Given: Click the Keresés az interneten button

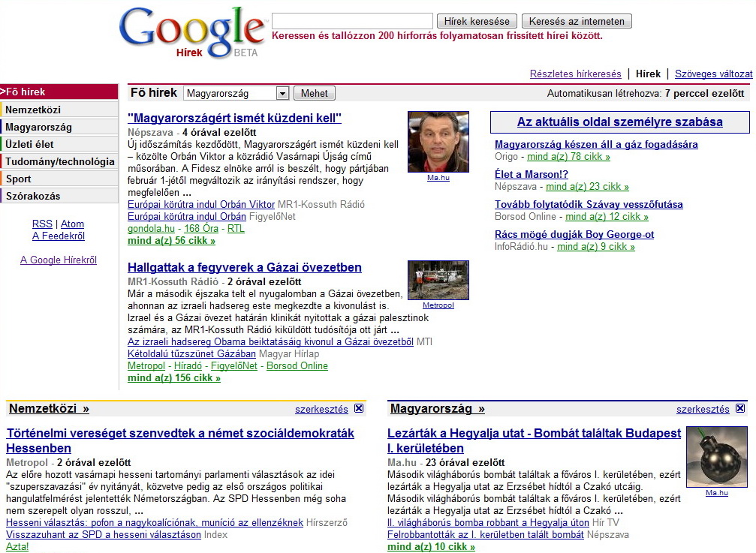Looking at the screenshot, I should (577, 21).
